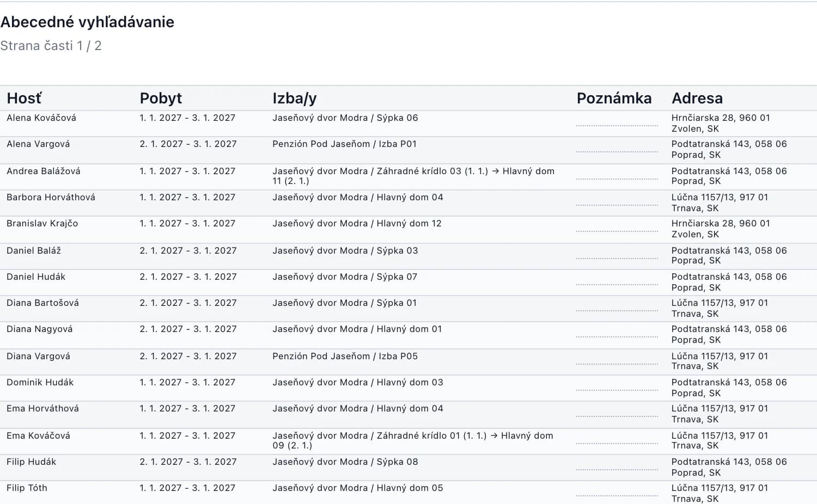Select the "Adresa" column header
The image size is (817, 504).
coord(697,98)
